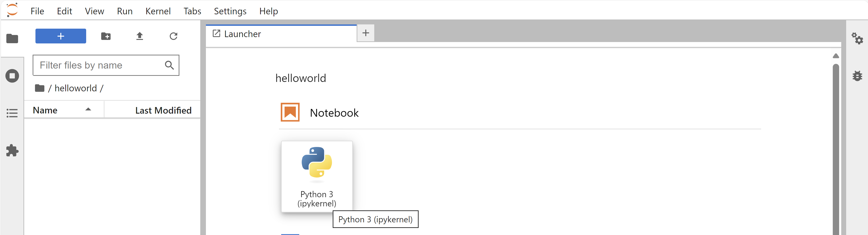Open a new launcher with the plus tab
868x235 pixels.
point(366,33)
